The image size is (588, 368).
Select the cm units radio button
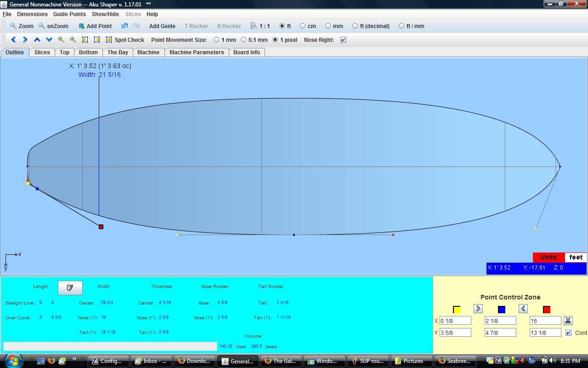(303, 26)
